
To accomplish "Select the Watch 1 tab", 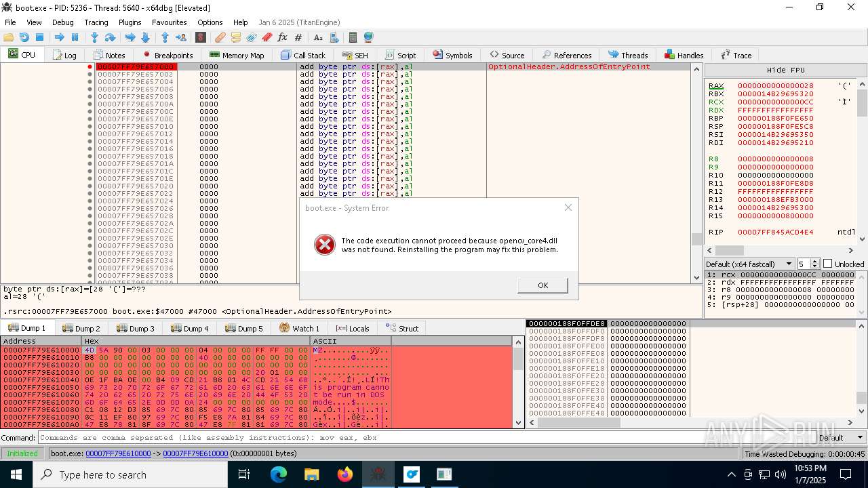I will coord(298,328).
